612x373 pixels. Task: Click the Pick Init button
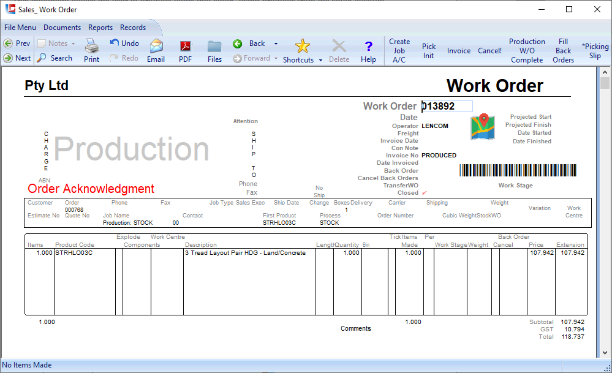click(429, 51)
